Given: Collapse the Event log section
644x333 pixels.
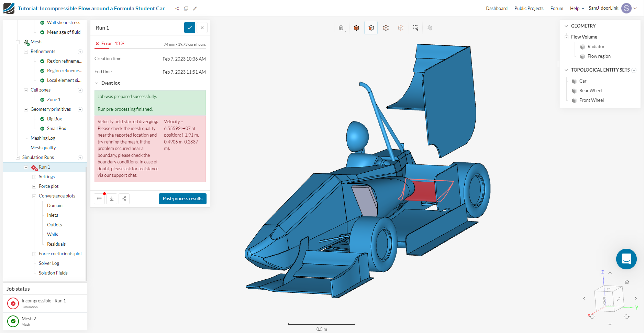Looking at the screenshot, I should [x=97, y=83].
